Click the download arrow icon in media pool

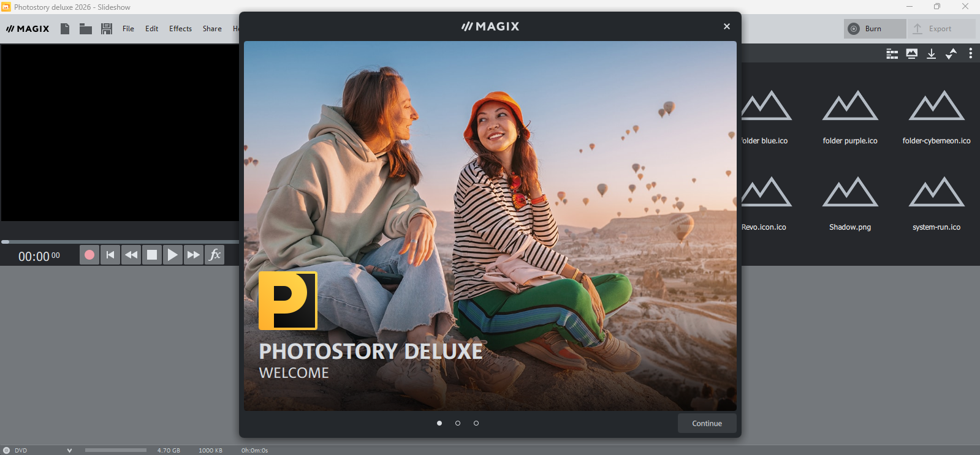click(931, 54)
